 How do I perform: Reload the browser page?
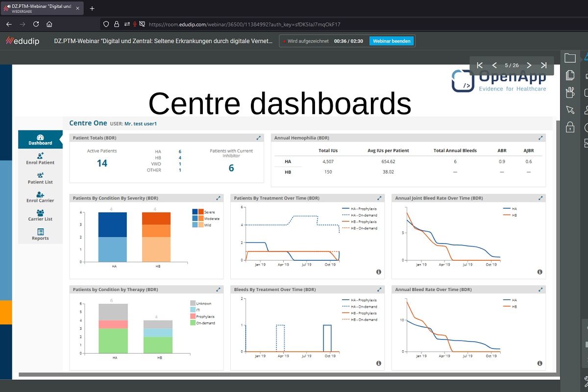pos(36,24)
